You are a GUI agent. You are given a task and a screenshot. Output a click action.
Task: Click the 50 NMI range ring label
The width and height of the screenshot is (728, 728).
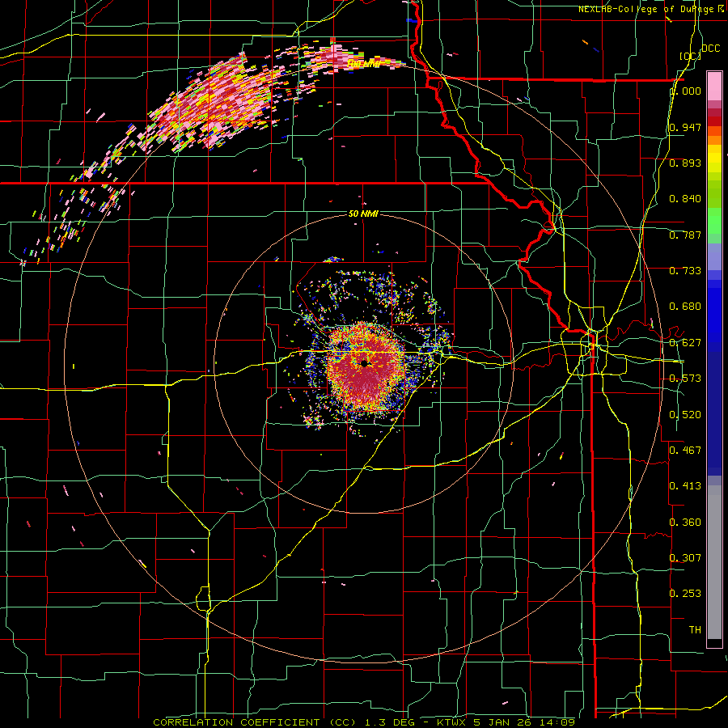click(x=363, y=214)
